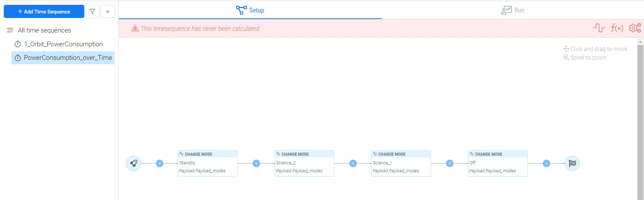Image resolution: width=644 pixels, height=200 pixels.
Task: Switch to the Run tab
Action: point(513,10)
